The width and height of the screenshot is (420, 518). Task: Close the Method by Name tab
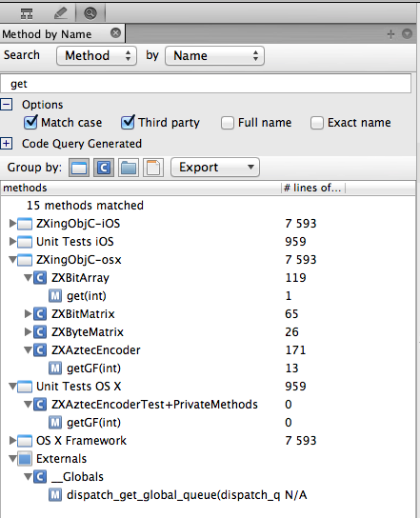[115, 33]
